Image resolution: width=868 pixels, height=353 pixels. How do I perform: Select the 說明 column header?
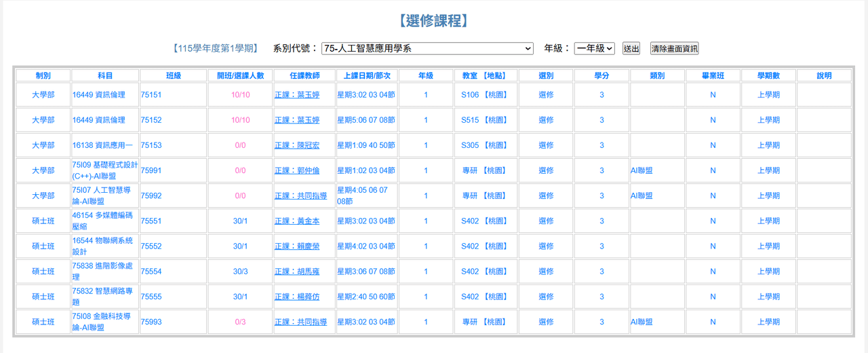coord(824,75)
